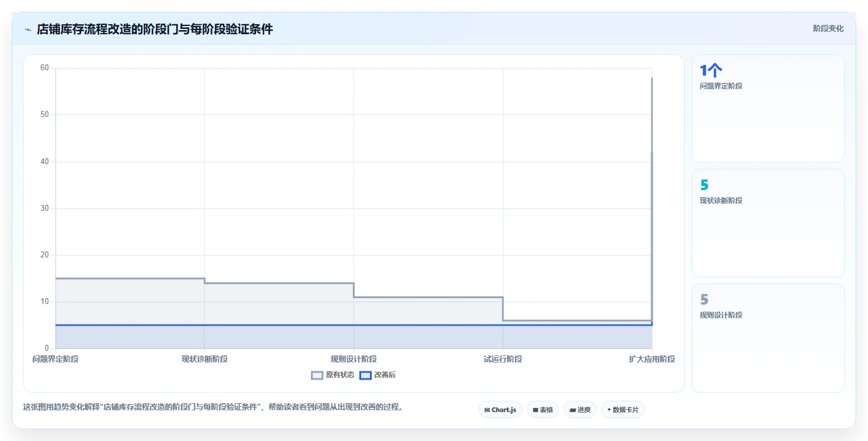Click the page title 店铺库存流程改造
The image size is (868, 441).
[155, 29]
